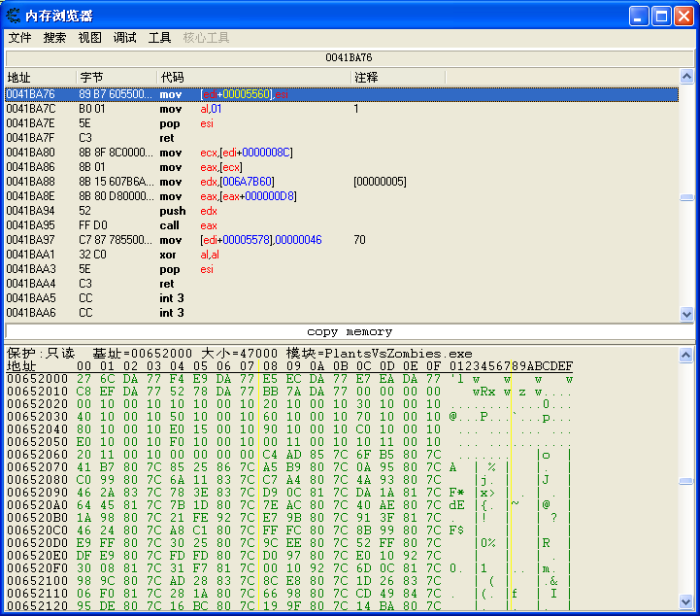Select the mov eax,[ecx] row at 0041BA86
700x616 pixels.
pos(342,167)
